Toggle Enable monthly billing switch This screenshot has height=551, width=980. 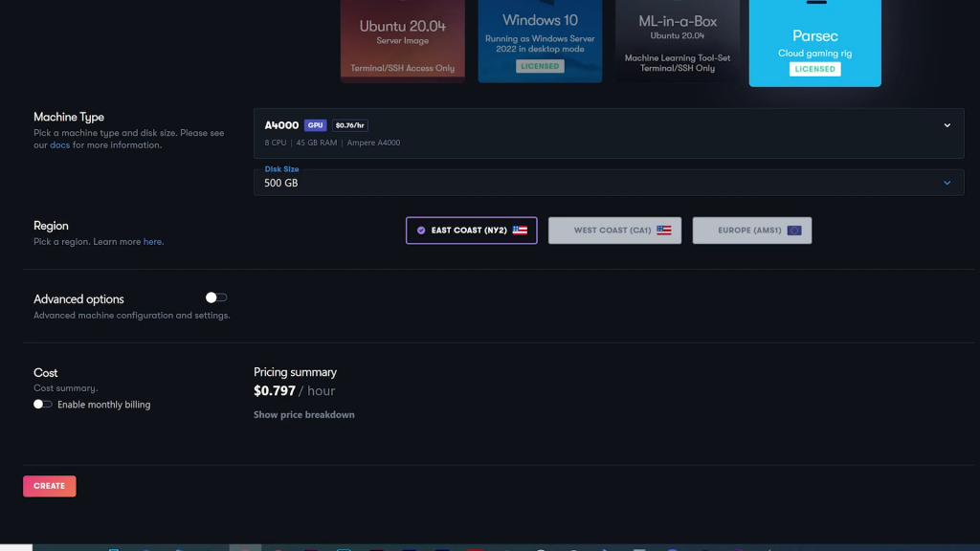[42, 405]
